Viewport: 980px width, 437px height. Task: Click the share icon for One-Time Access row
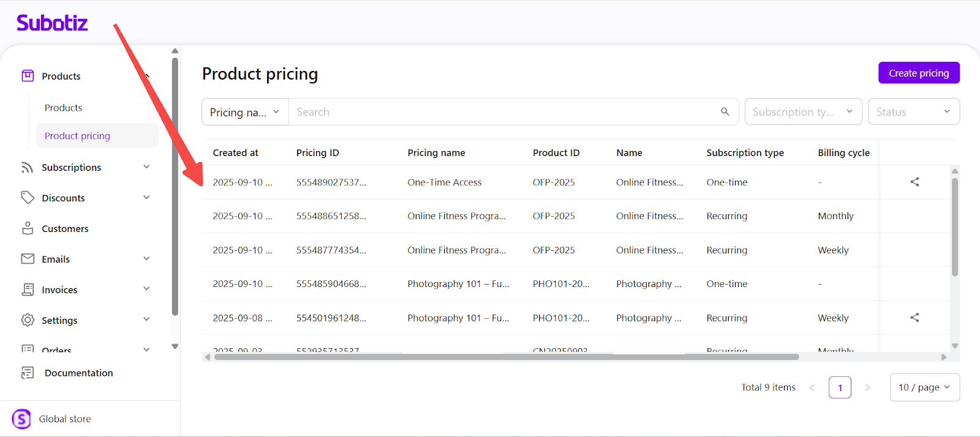pos(914,182)
